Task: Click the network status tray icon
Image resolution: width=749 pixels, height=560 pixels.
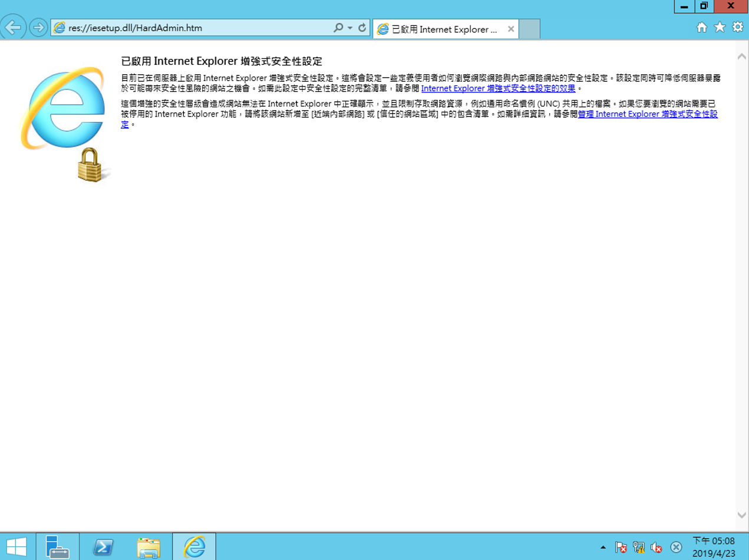Action: [639, 548]
